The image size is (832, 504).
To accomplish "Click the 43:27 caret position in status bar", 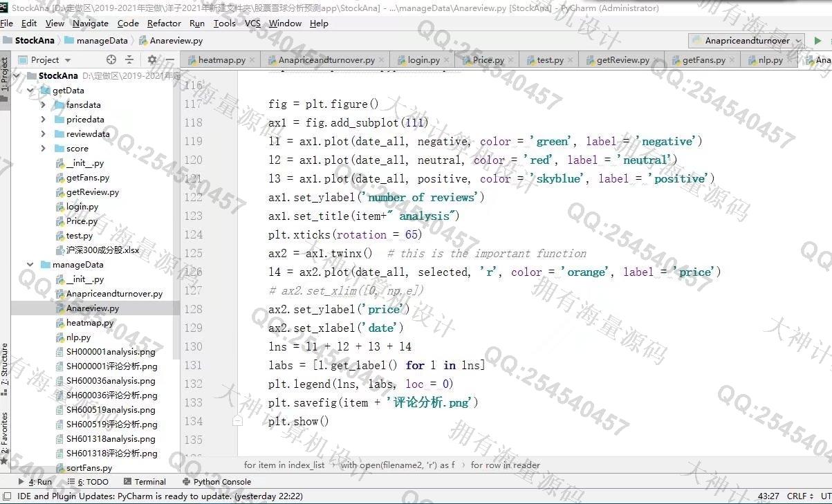I will coord(768,496).
